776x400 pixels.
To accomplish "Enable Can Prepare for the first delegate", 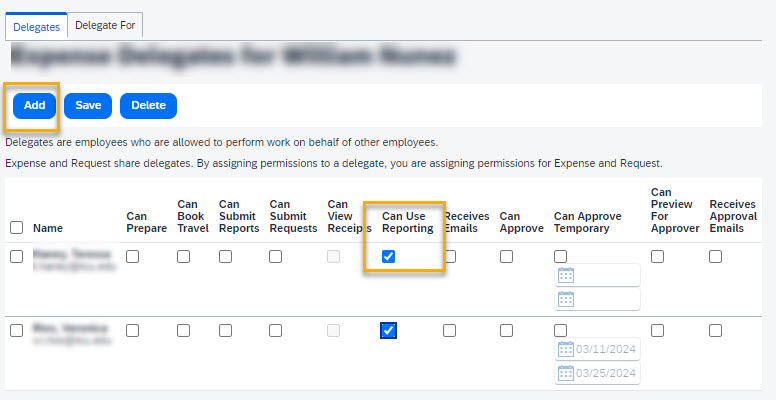I will click(133, 257).
